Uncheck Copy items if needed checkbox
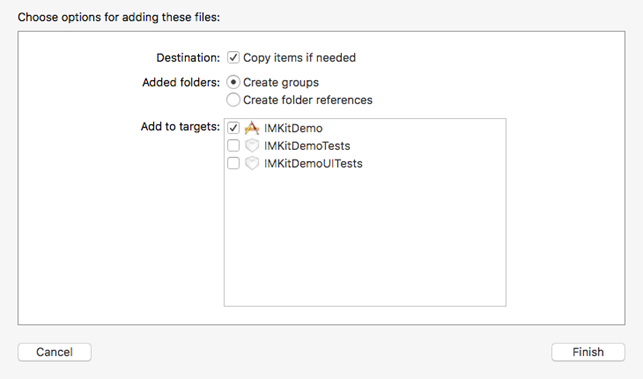This screenshot has width=643, height=379. pos(233,57)
